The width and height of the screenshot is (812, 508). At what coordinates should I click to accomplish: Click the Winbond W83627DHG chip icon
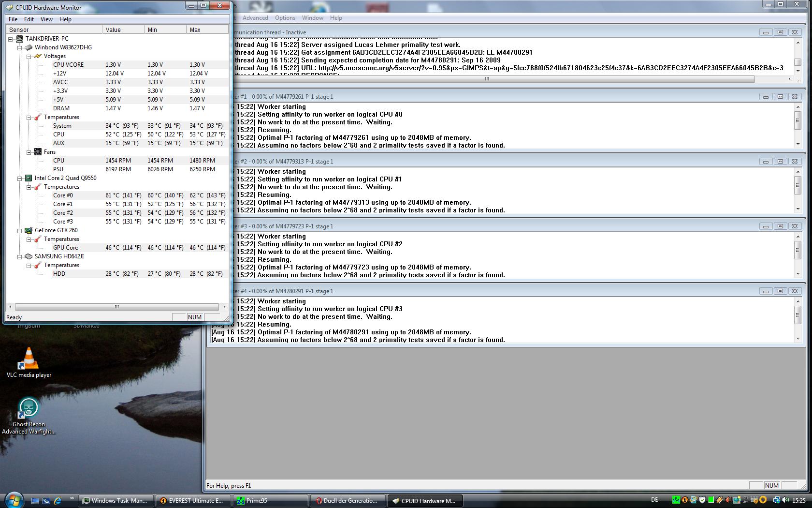click(x=29, y=47)
